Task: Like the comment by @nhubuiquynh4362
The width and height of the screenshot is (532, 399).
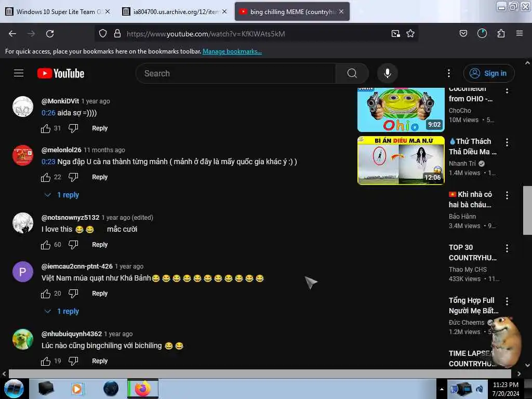Action: coord(46,362)
